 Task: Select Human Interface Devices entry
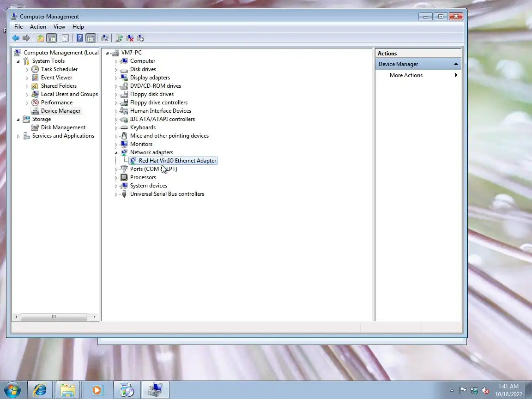click(161, 111)
